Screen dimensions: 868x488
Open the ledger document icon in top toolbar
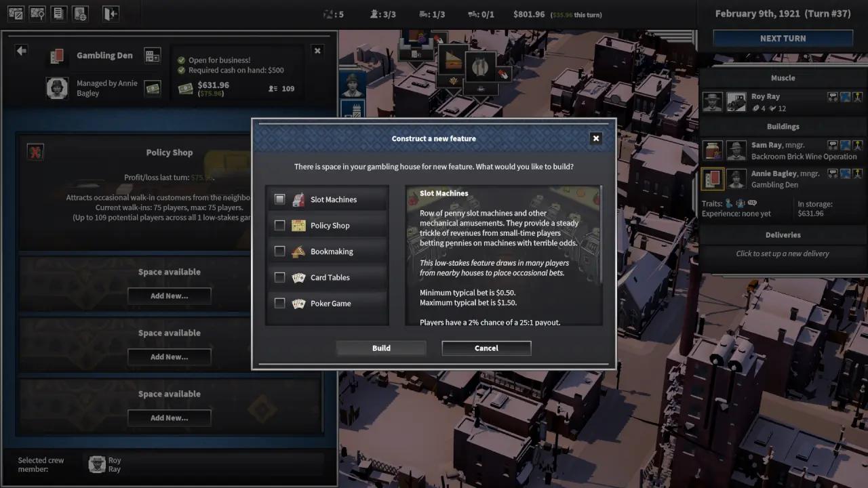[59, 14]
